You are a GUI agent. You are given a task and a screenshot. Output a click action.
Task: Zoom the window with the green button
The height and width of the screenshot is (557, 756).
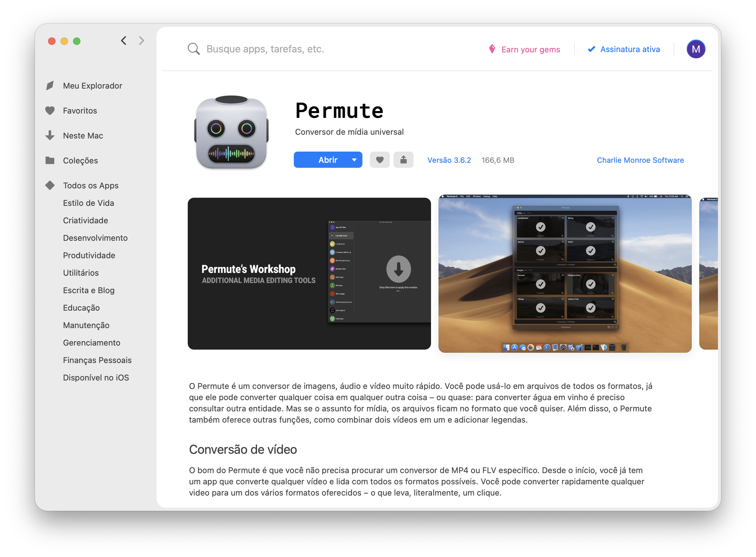click(x=77, y=41)
